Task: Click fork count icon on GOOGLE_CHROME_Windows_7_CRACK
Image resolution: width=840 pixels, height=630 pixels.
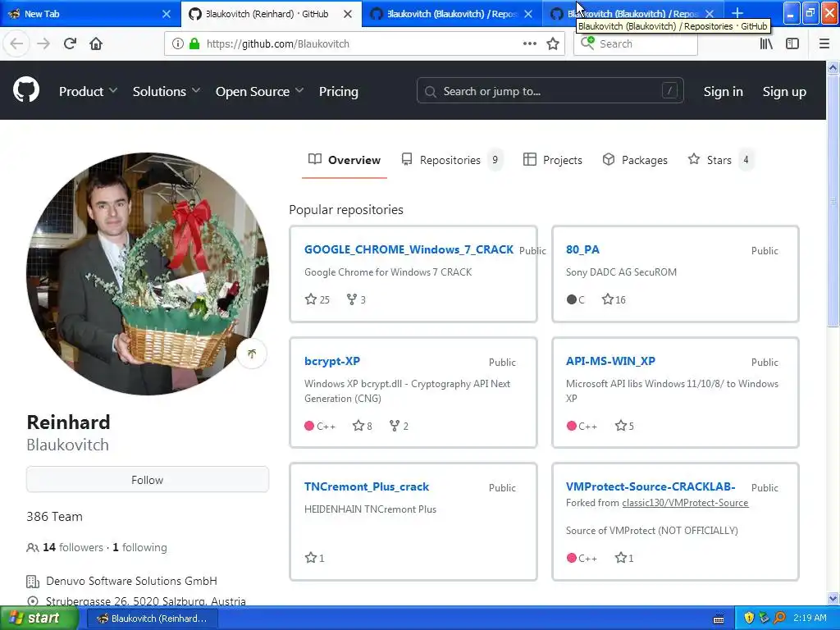Action: 352,299
